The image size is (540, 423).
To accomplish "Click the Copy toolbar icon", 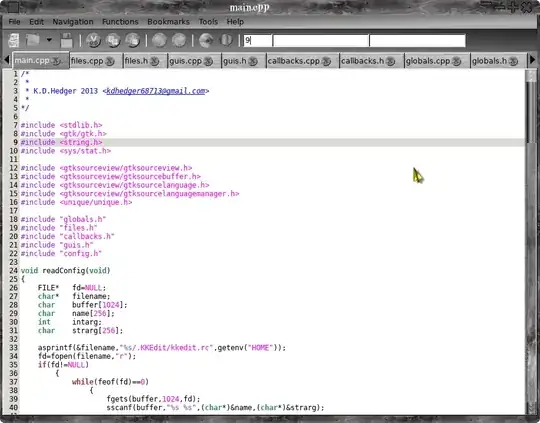I will (x=113, y=40).
